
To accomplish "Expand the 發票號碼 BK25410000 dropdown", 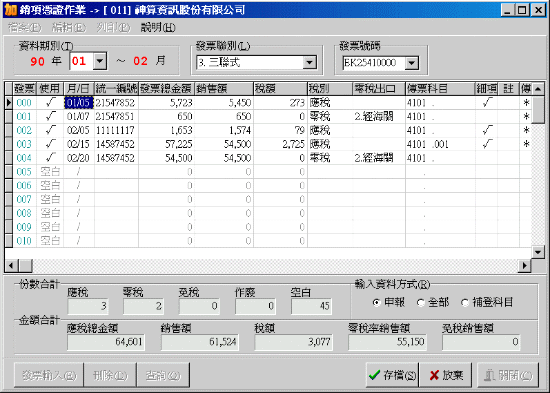I will [412, 63].
